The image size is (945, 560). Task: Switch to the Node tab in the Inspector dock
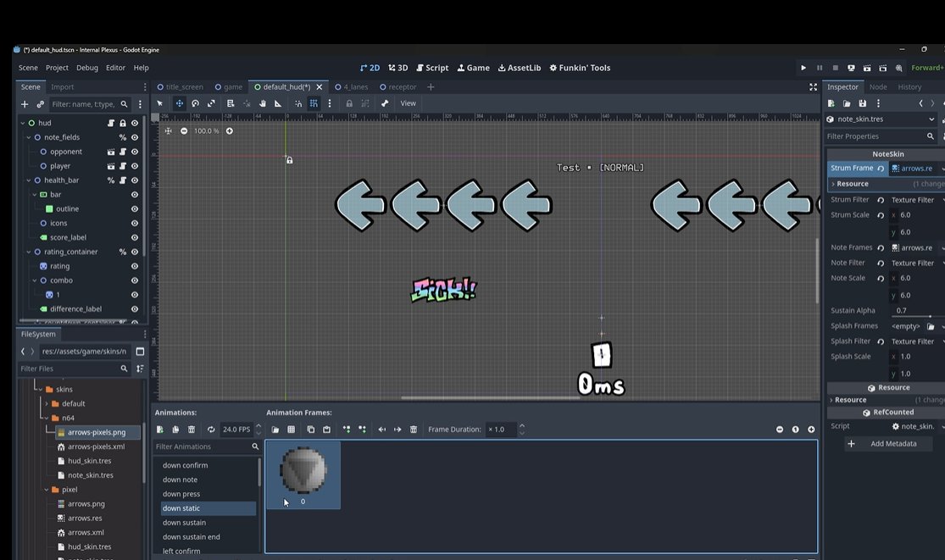(x=877, y=87)
